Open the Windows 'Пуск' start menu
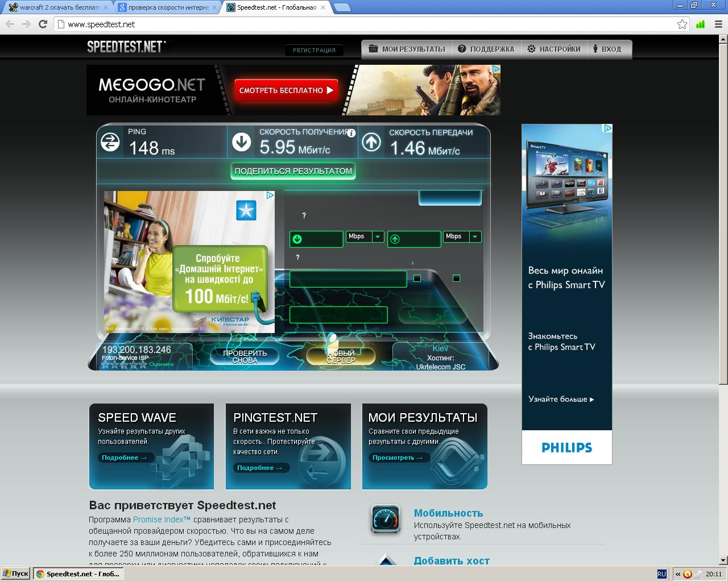This screenshot has width=728, height=582. click(16, 574)
